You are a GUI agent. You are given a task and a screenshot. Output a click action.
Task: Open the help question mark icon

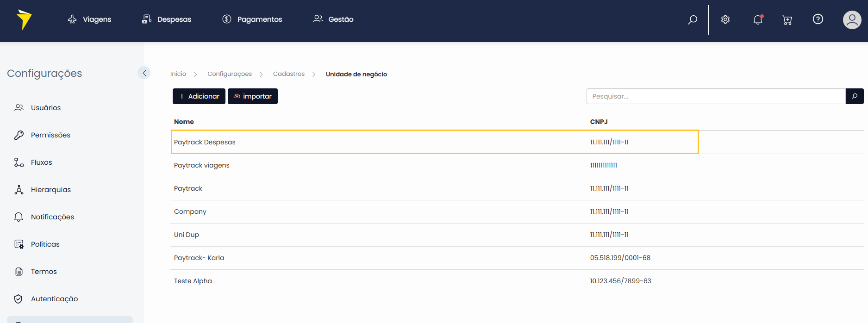click(818, 19)
